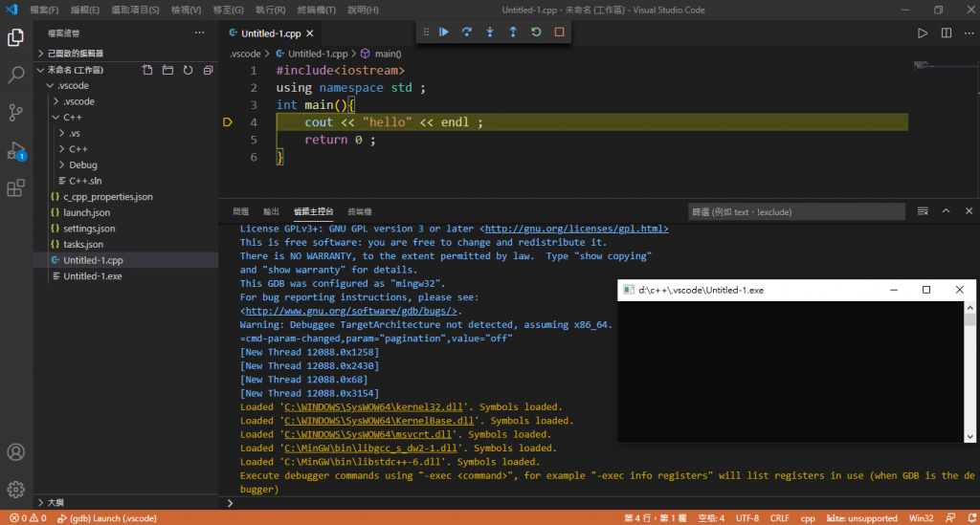Switch to the Terminal panel tab
The height and width of the screenshot is (525, 980).
click(x=360, y=211)
